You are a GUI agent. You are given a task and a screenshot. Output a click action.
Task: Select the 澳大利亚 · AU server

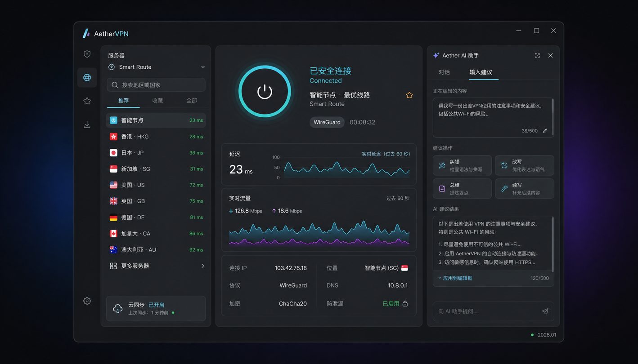(x=156, y=250)
